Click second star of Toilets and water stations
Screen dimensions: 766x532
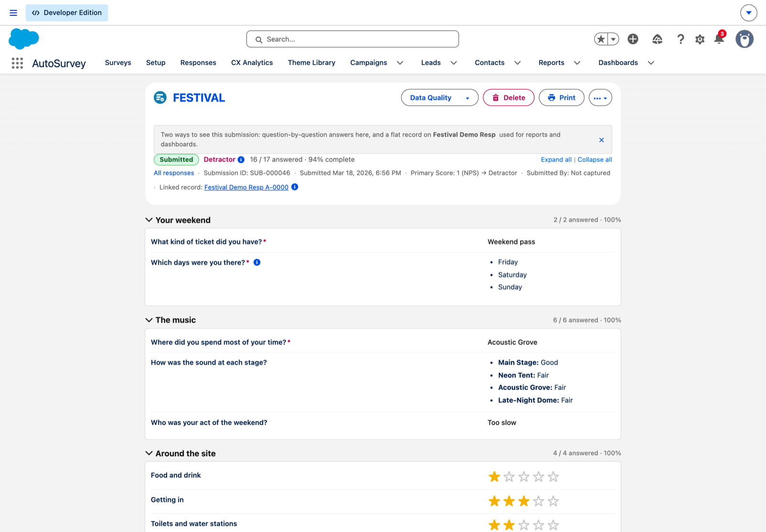(x=509, y=525)
